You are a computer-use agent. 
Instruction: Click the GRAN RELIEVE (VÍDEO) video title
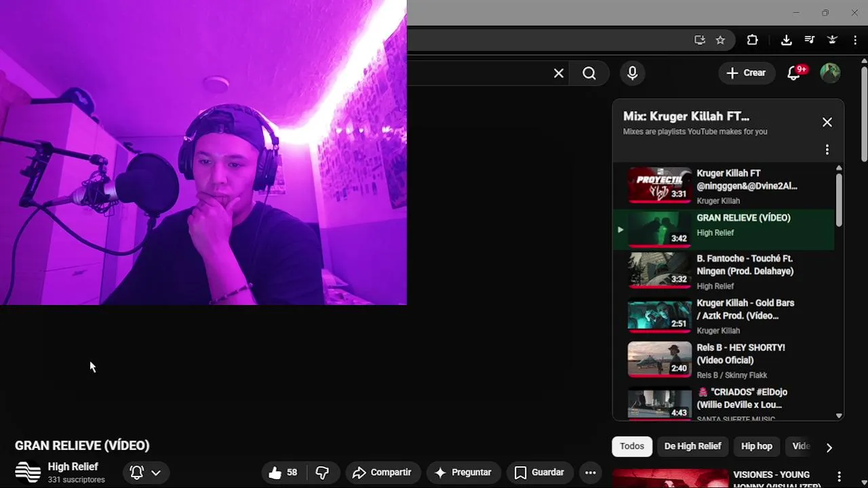tap(82, 445)
